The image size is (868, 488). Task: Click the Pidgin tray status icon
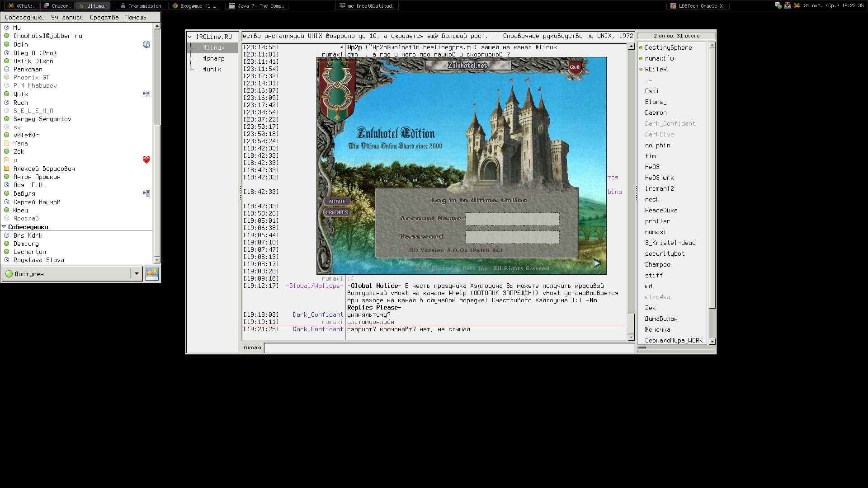(778, 5)
